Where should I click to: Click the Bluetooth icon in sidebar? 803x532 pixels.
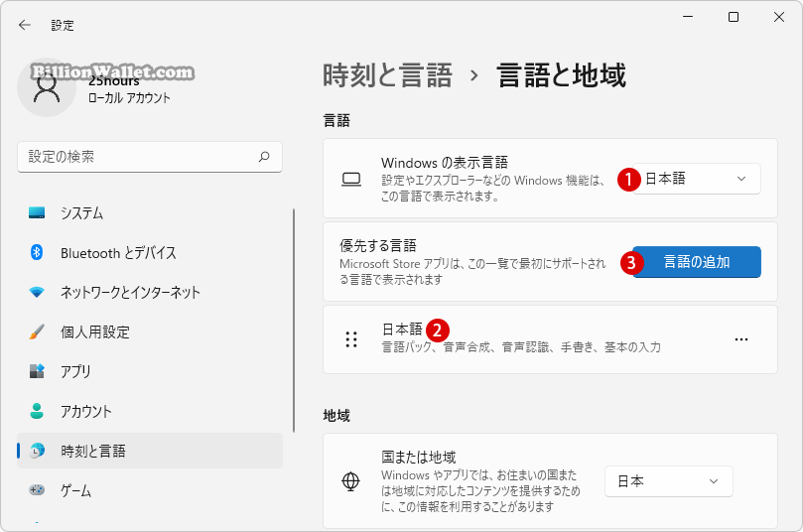pos(37,252)
